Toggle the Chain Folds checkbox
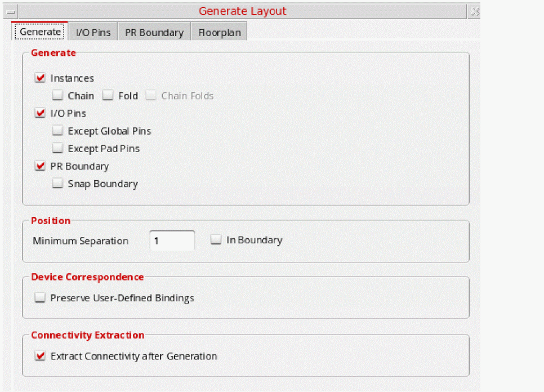Image resolution: width=544 pixels, height=392 pixels. [150, 96]
